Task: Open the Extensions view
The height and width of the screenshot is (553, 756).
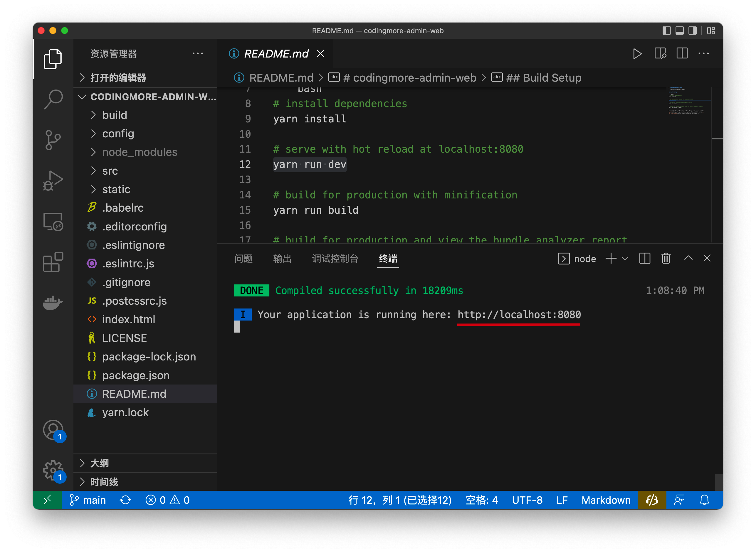Action: point(53,262)
